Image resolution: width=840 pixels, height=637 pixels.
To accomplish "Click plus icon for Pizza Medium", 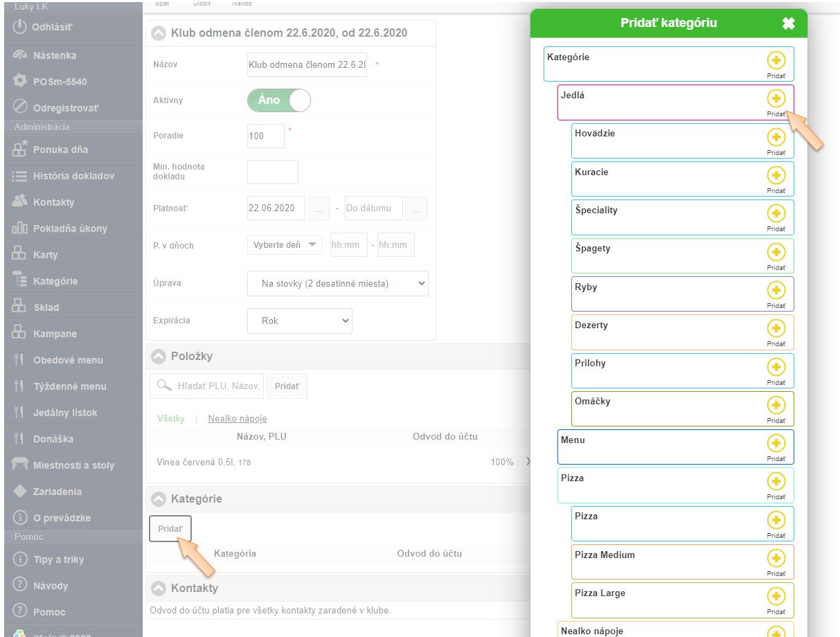I will click(776, 558).
